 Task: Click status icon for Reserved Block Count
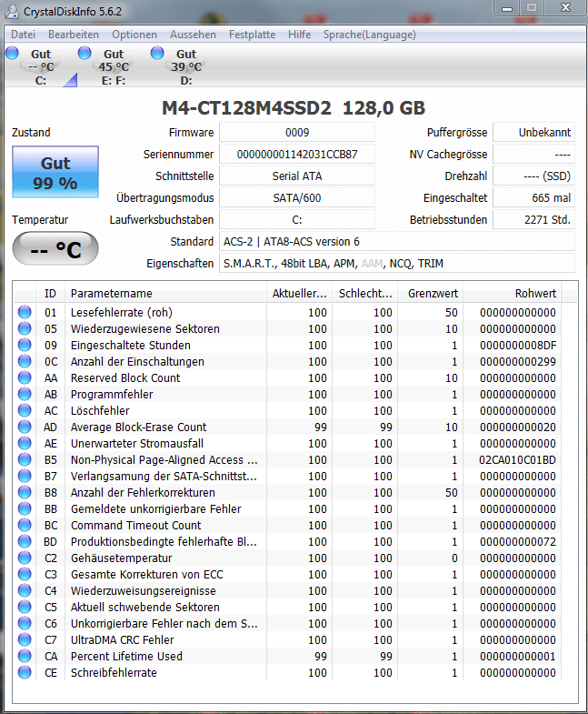click(25, 378)
